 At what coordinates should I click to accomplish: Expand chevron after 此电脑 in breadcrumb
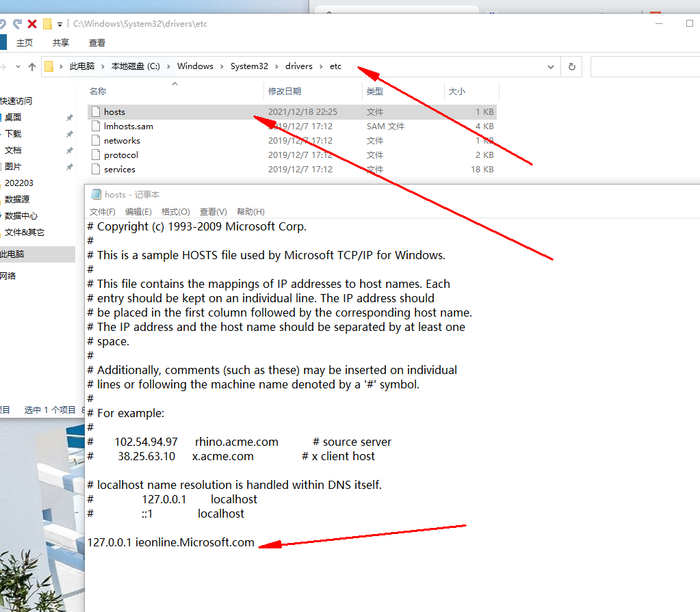pos(103,67)
